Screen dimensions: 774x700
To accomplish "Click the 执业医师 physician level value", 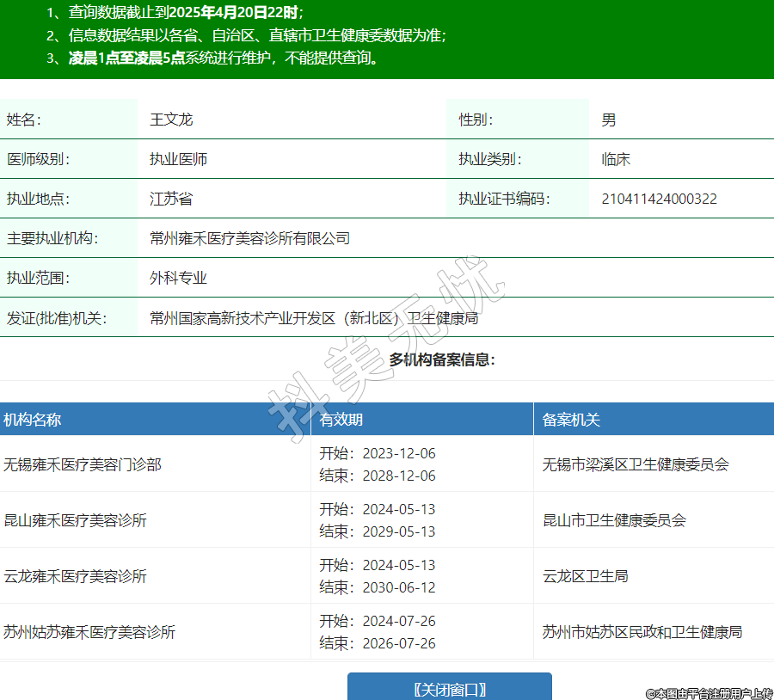I will 178,159.
